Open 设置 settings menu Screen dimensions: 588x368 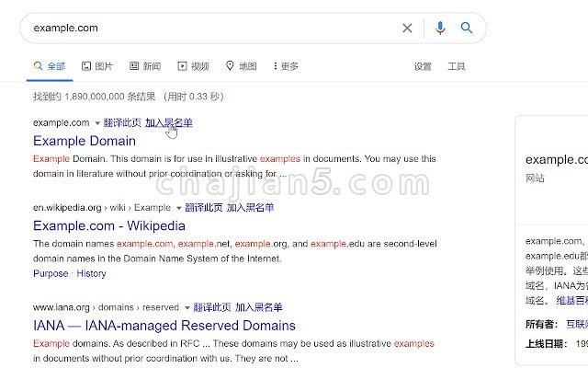[423, 66]
